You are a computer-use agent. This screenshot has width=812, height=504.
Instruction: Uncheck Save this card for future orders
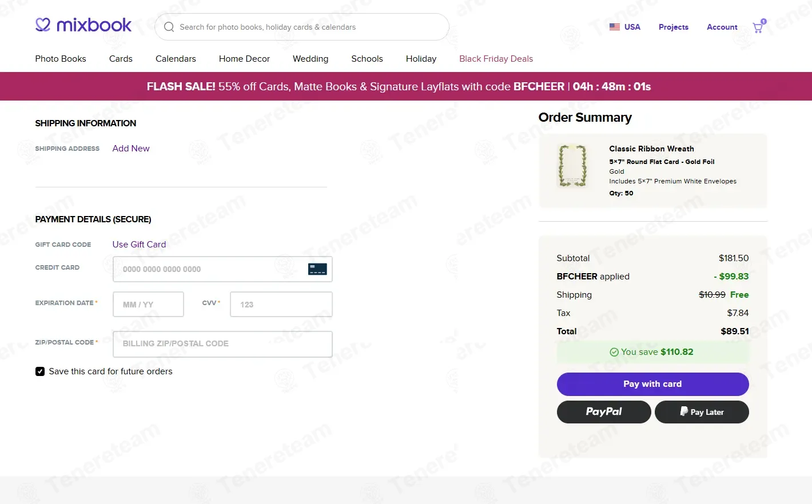click(x=40, y=371)
